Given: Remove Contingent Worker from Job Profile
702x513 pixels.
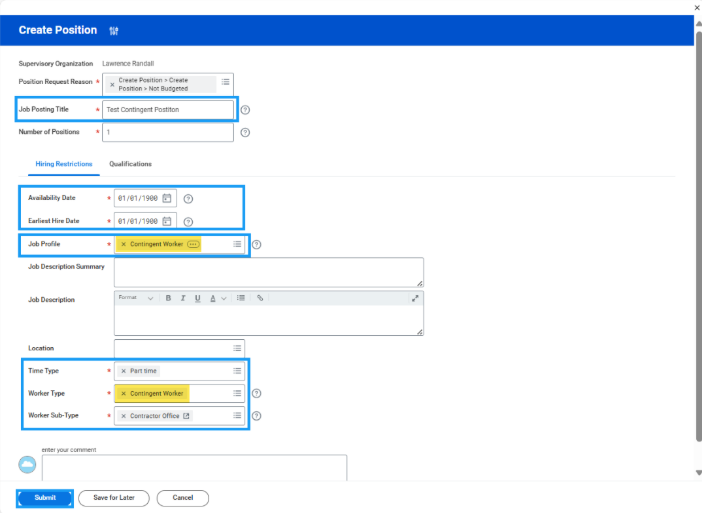Looking at the screenshot, I should point(123,244).
